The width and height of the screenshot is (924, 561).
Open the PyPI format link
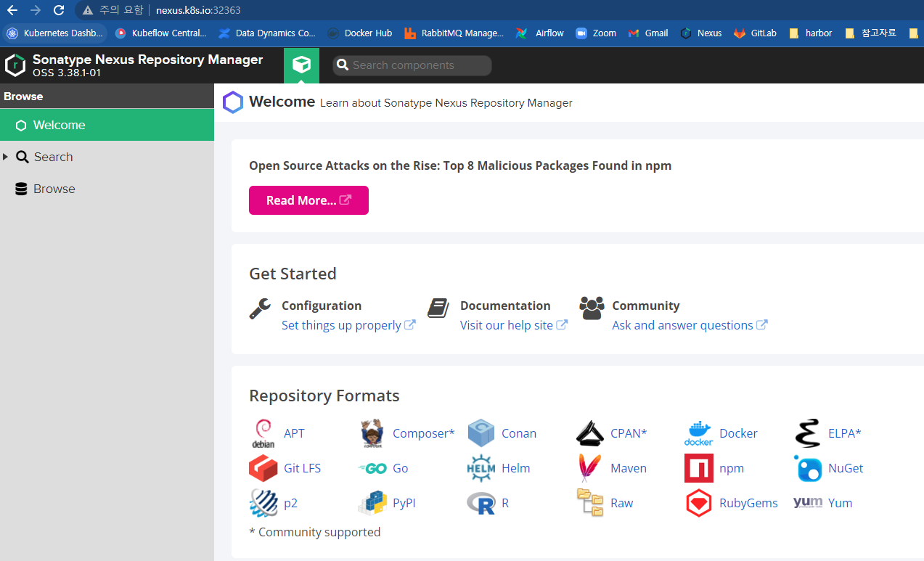404,503
